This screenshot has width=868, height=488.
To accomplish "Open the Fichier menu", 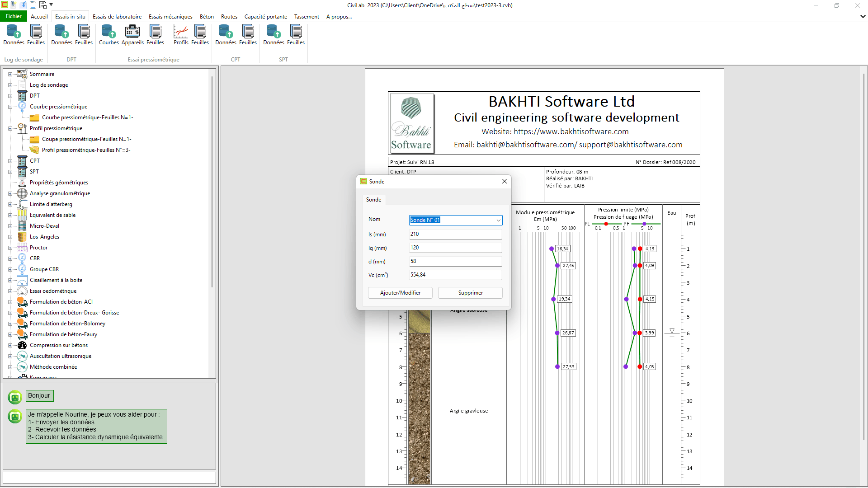I will [14, 16].
